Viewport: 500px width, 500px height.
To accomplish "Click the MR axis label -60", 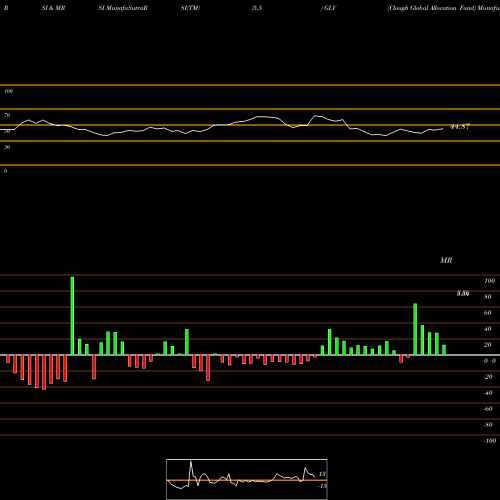I will pos(488,409).
